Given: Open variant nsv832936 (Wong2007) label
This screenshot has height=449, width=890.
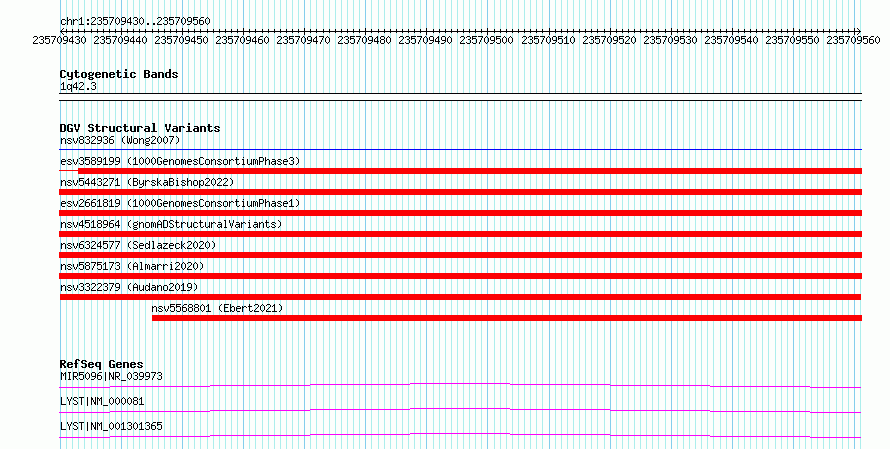Looking at the screenshot, I should [120, 140].
